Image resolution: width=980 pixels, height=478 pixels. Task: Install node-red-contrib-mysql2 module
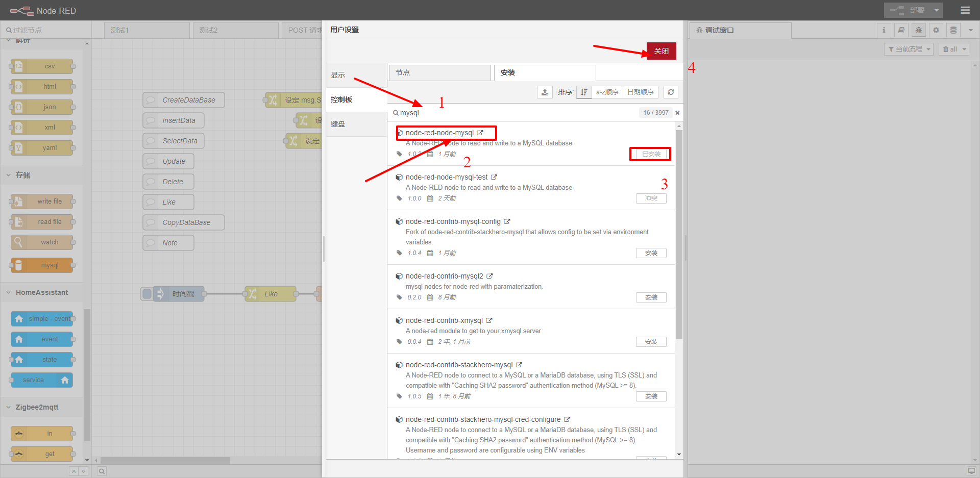pos(651,297)
